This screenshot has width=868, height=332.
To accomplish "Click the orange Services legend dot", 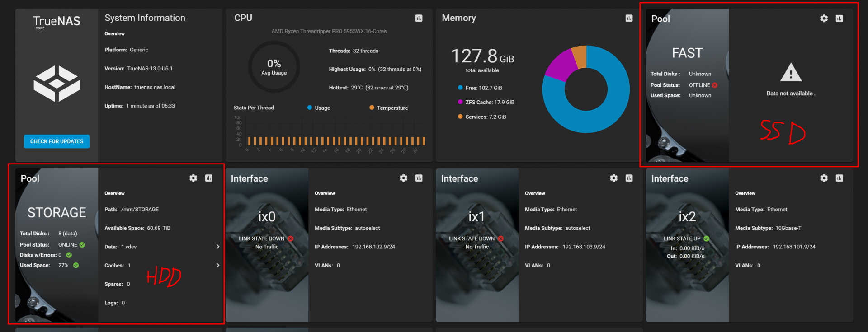I will coord(460,117).
